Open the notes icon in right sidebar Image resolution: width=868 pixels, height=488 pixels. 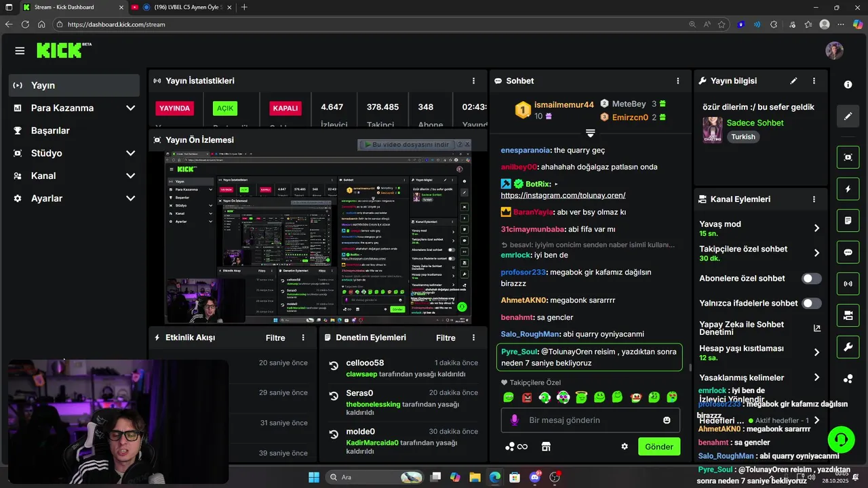coord(848,221)
